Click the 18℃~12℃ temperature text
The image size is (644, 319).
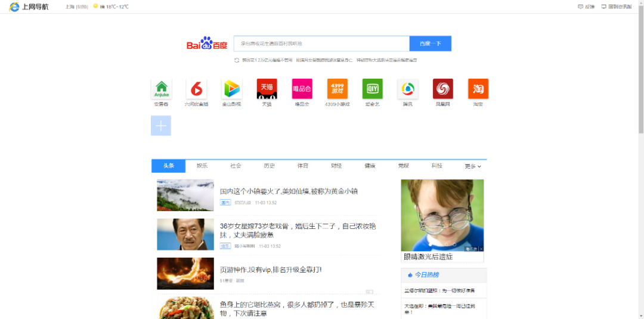[x=117, y=7]
